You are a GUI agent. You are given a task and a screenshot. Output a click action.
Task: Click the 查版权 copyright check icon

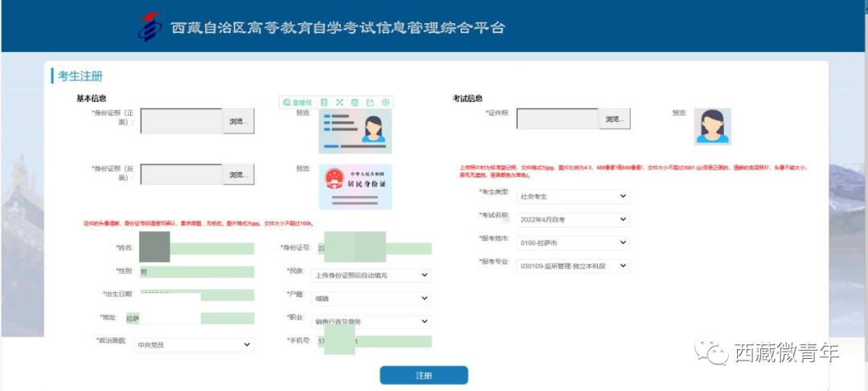(297, 103)
